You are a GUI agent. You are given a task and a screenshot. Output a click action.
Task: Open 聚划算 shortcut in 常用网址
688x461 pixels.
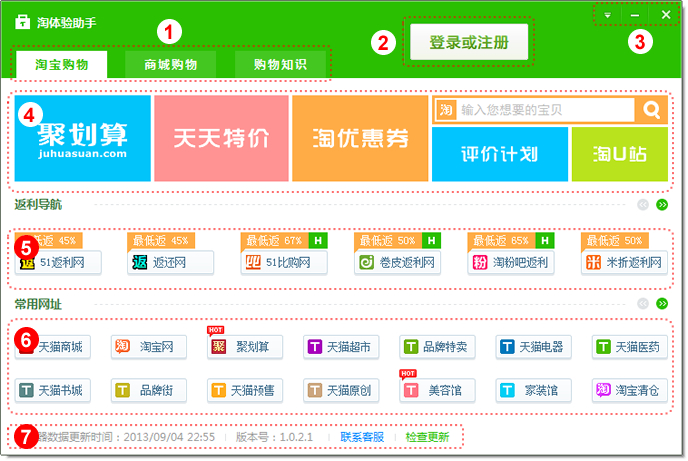(245, 347)
